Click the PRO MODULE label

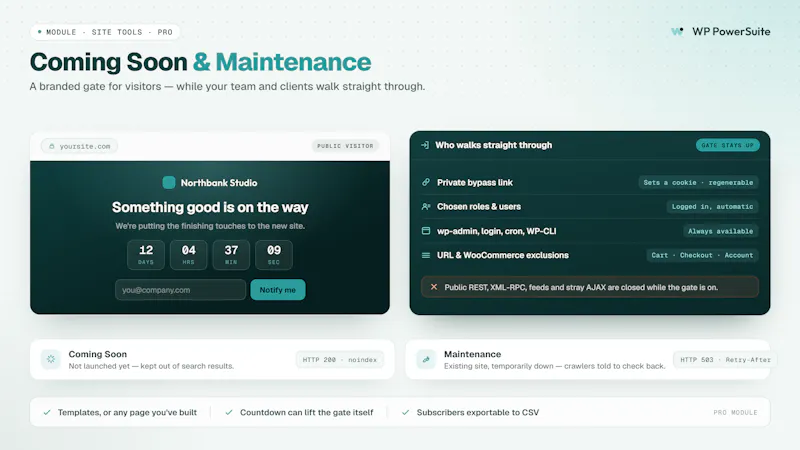pyautogui.click(x=735, y=412)
